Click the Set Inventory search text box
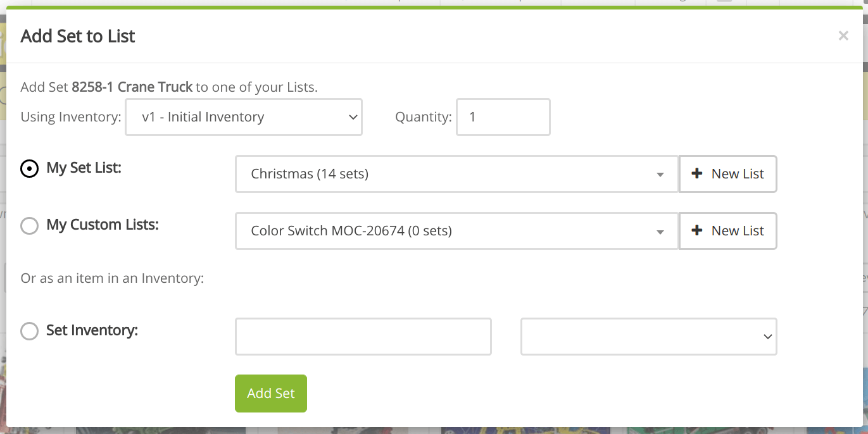The height and width of the screenshot is (434, 868). [x=363, y=337]
